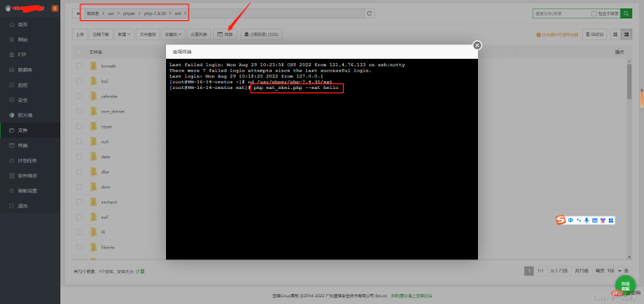Click the php-7.4.30 breadcrumb segment
Viewport: 644px width, 304px height.
click(x=155, y=13)
